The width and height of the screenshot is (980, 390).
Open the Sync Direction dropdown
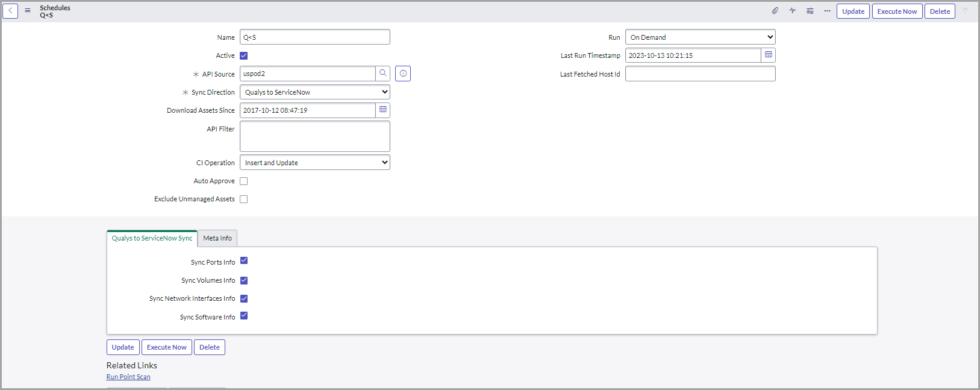[x=315, y=92]
